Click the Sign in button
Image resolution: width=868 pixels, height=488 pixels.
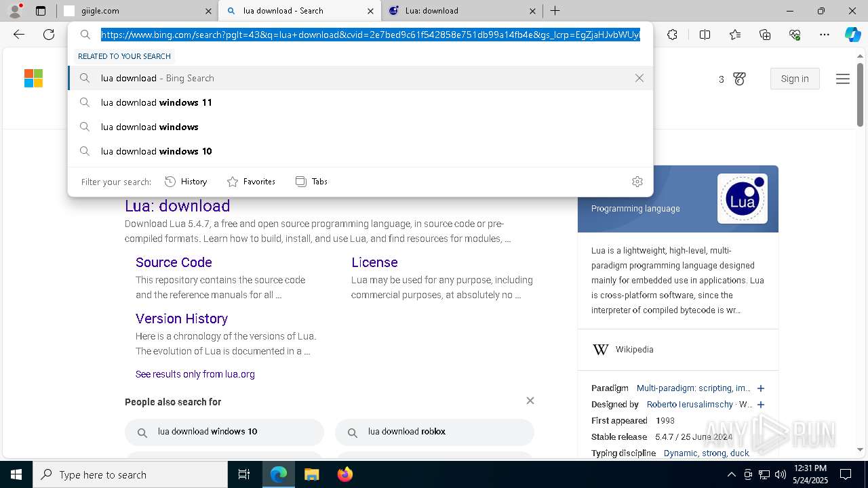[x=795, y=79]
